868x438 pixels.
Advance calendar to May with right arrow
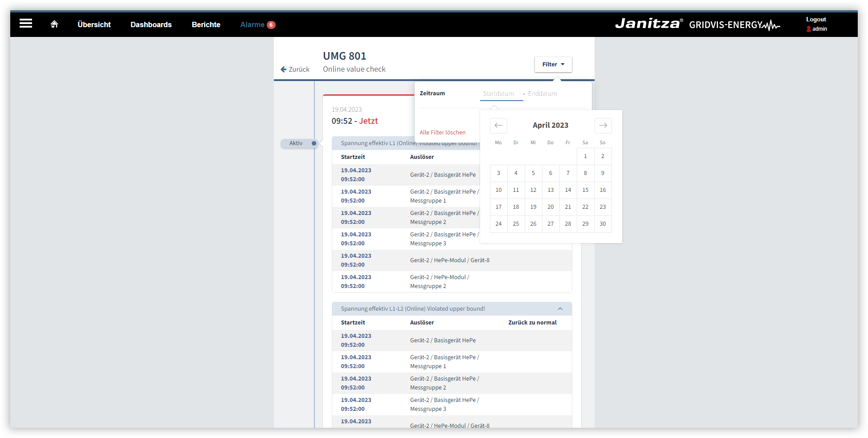click(603, 126)
